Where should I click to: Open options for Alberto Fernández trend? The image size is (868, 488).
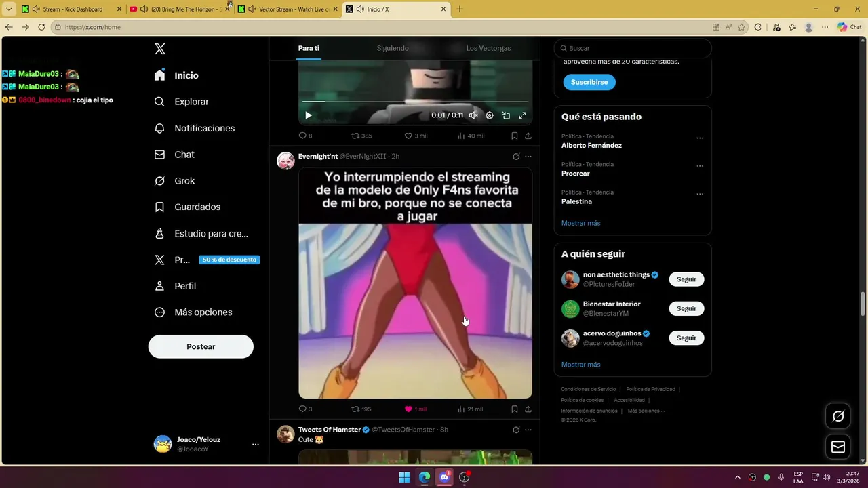(x=700, y=138)
